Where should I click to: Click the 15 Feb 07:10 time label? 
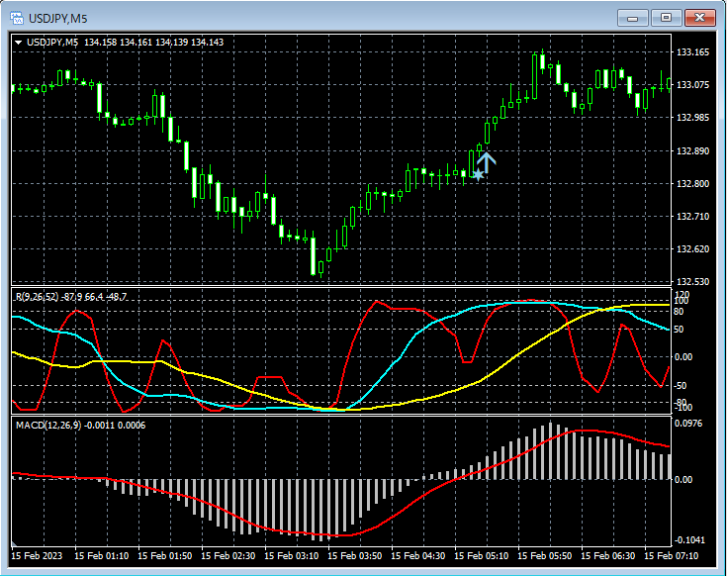[671, 555]
